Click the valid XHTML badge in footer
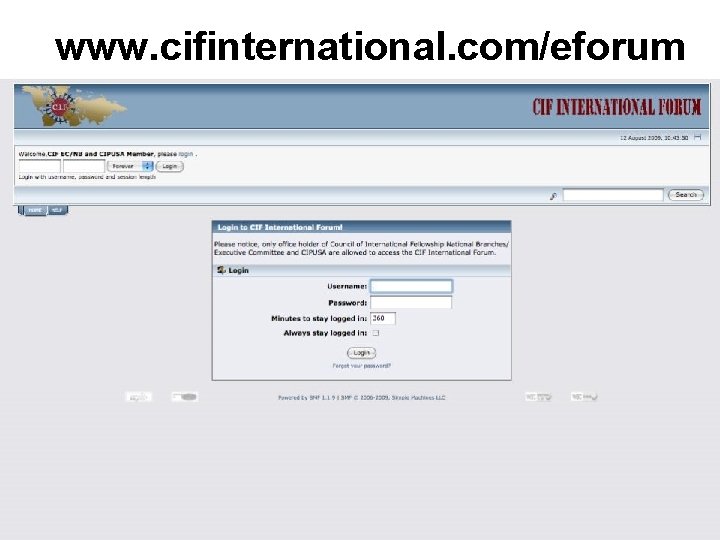 pos(539,397)
